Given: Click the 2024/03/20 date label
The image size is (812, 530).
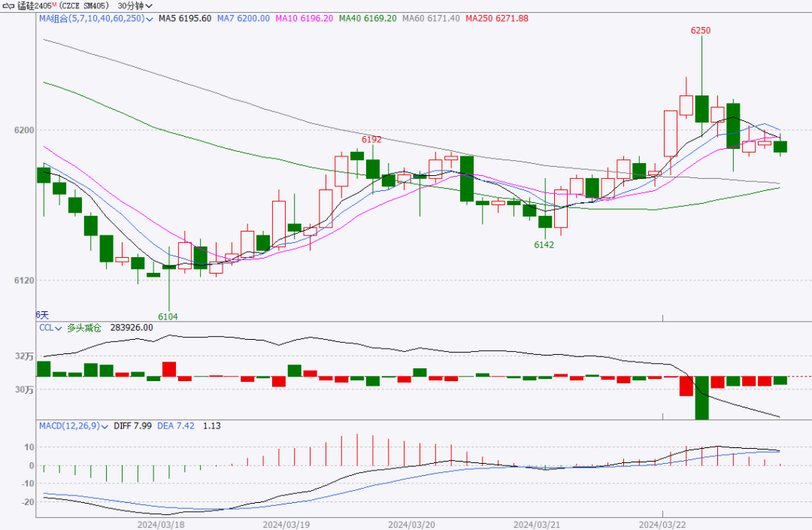Looking at the screenshot, I should [x=412, y=524].
